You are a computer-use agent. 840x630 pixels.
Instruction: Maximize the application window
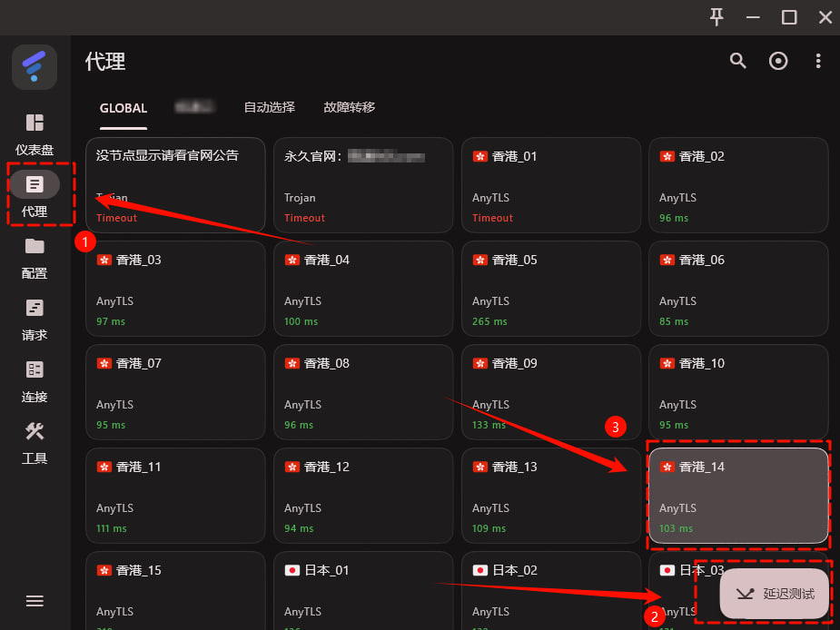pyautogui.click(x=788, y=17)
